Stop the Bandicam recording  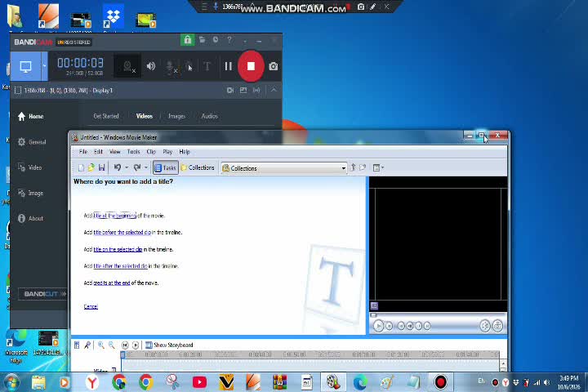pyautogui.click(x=251, y=66)
